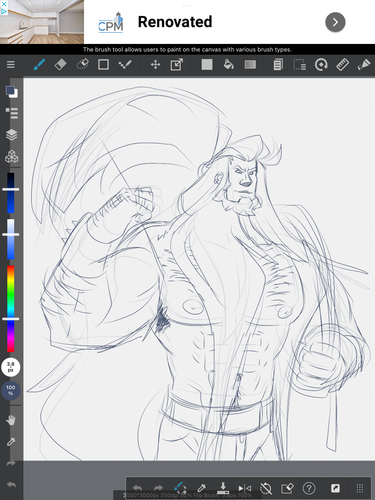Adjust the dark blue brightness slider
The height and width of the screenshot is (500, 375).
pyautogui.click(x=11, y=193)
